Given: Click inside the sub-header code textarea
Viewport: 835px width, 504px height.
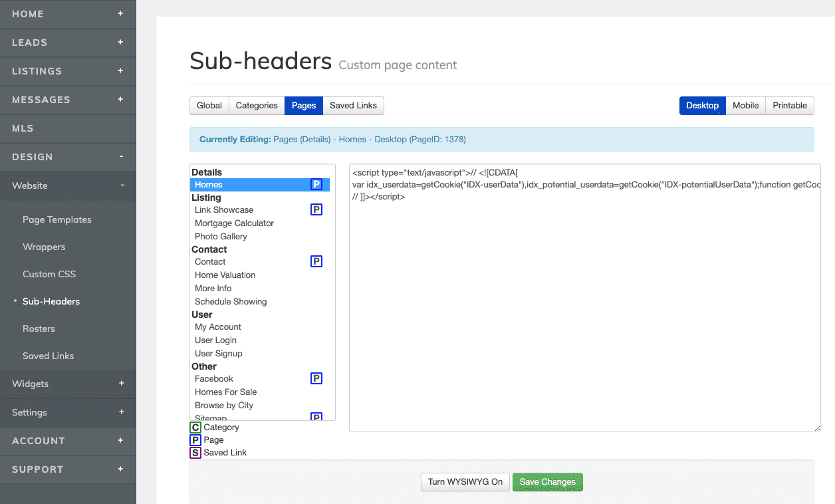Looking at the screenshot, I should pos(585,298).
